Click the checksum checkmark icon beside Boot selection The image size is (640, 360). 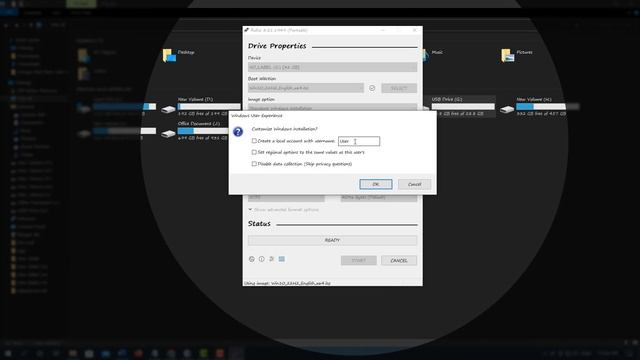point(372,88)
